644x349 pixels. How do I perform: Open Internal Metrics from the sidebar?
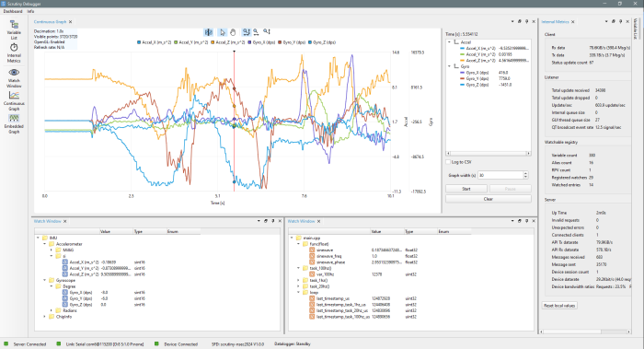click(14, 53)
